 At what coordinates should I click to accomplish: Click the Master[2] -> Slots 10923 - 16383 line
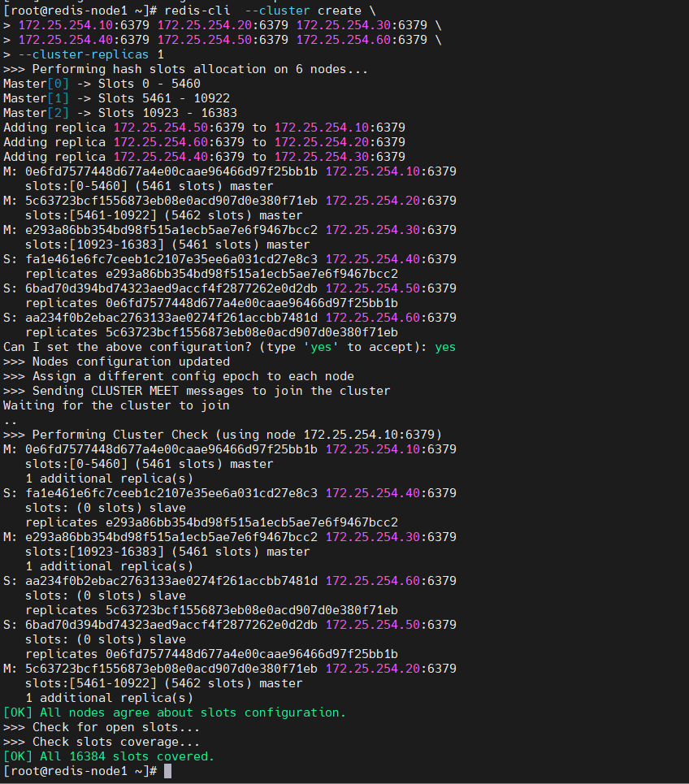click(x=120, y=113)
